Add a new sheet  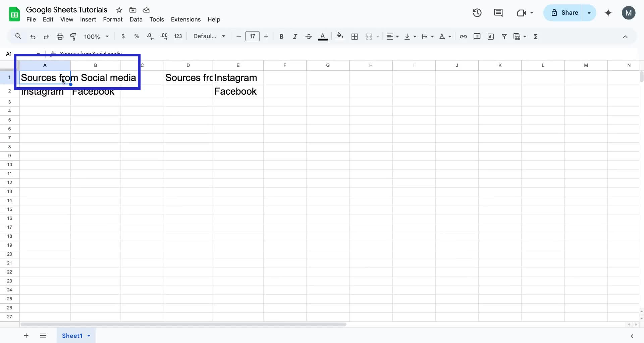click(x=26, y=336)
